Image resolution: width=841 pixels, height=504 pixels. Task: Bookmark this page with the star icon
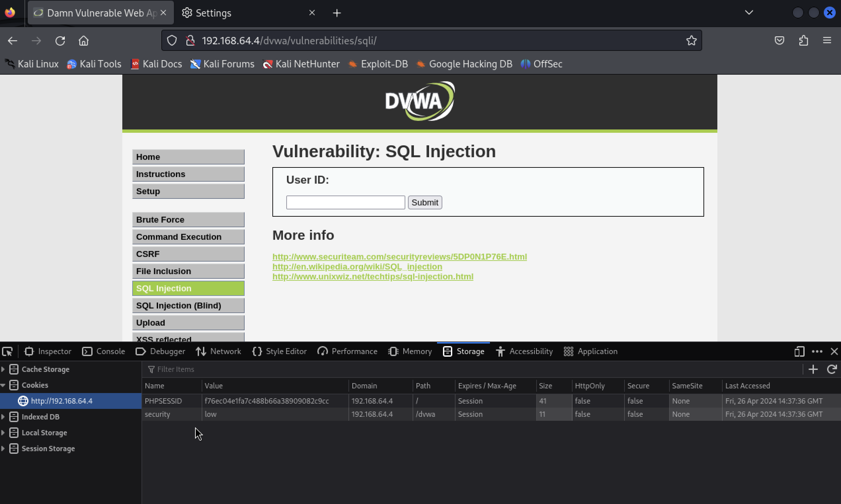tap(691, 41)
